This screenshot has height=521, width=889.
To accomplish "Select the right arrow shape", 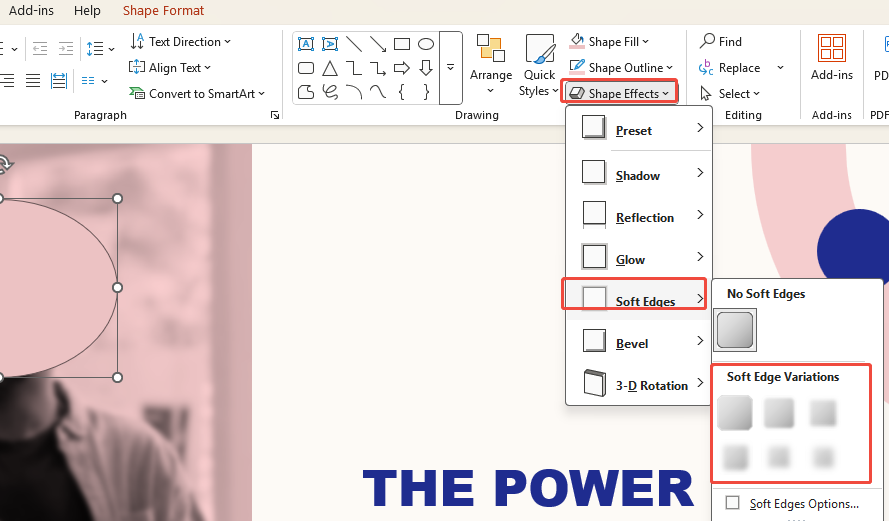I will point(402,69).
